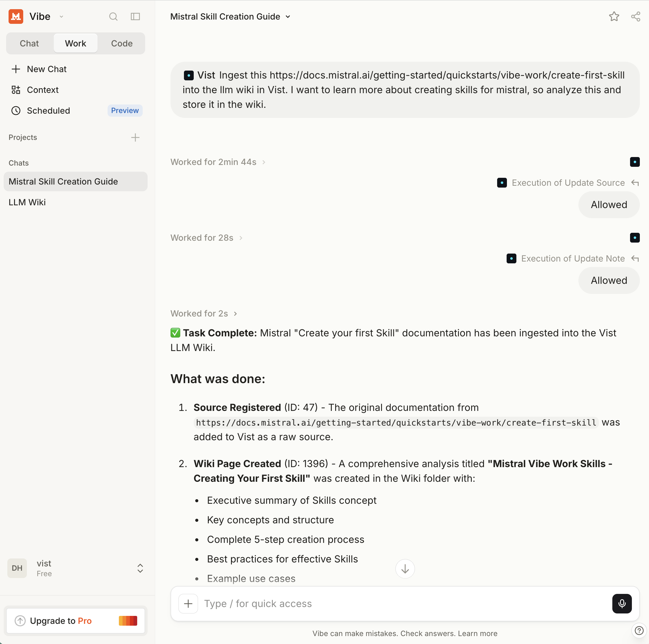Click the Example use cases bullet
The image size is (649, 644).
coord(251,579)
